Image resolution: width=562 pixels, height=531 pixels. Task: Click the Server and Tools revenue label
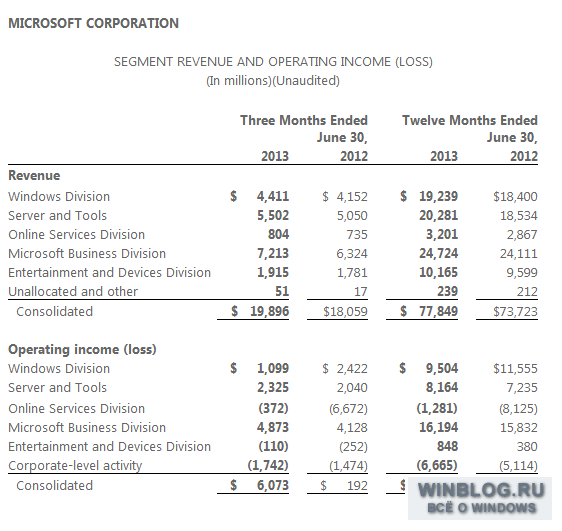coord(57,215)
